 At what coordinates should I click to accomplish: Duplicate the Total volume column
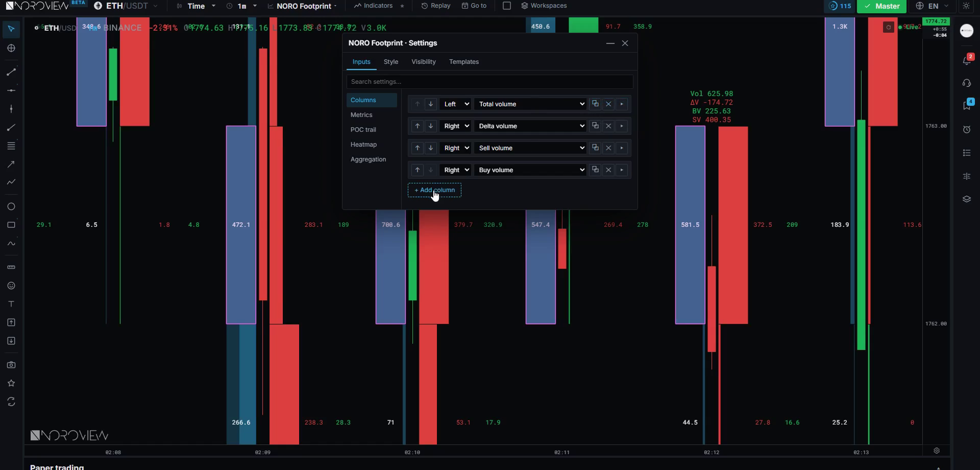click(x=595, y=104)
